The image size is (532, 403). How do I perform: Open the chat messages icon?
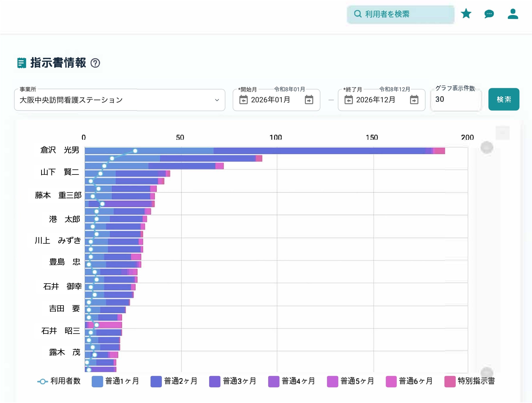489,14
